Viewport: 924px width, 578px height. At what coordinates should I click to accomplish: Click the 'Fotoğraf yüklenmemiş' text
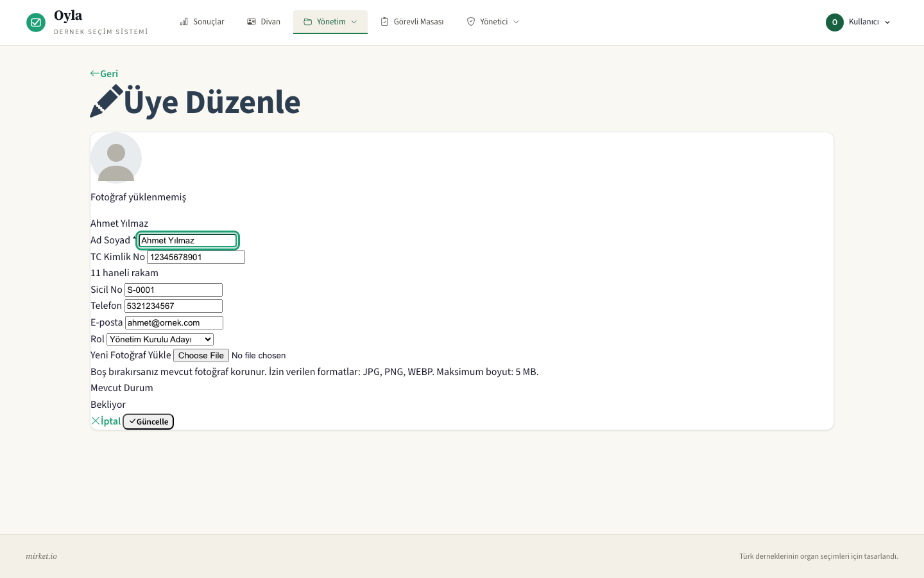pyautogui.click(x=138, y=197)
